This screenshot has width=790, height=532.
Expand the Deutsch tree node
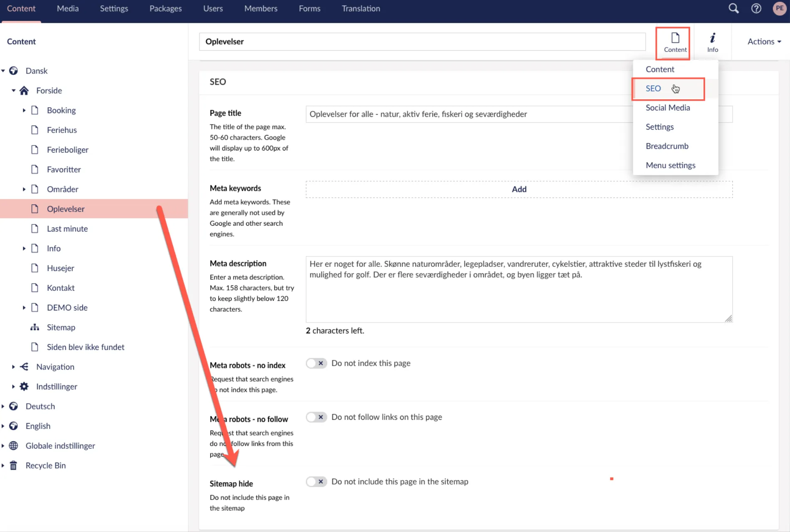coord(3,406)
